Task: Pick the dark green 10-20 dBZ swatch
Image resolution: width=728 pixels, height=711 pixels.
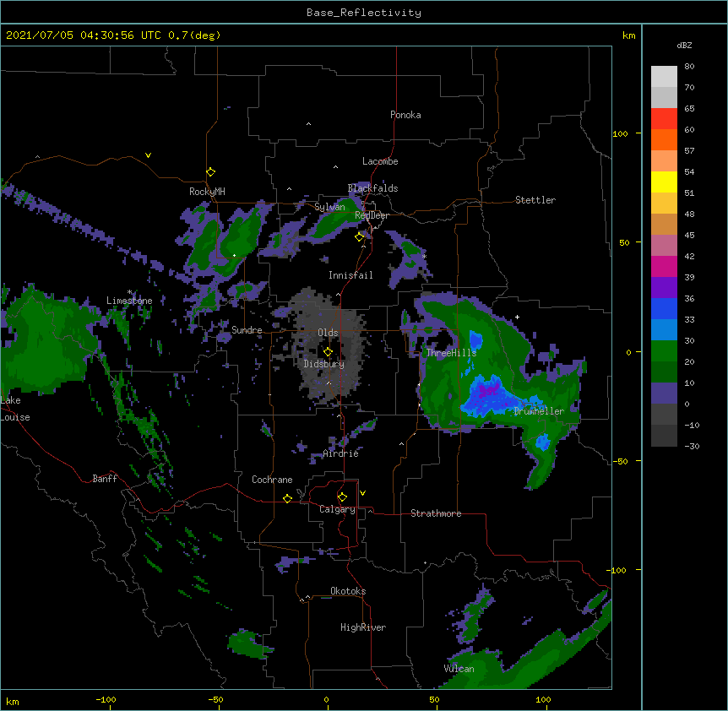Action: [x=664, y=372]
